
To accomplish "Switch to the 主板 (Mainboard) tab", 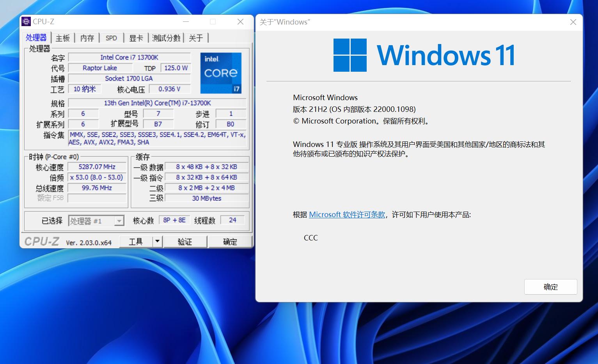I will coord(62,37).
